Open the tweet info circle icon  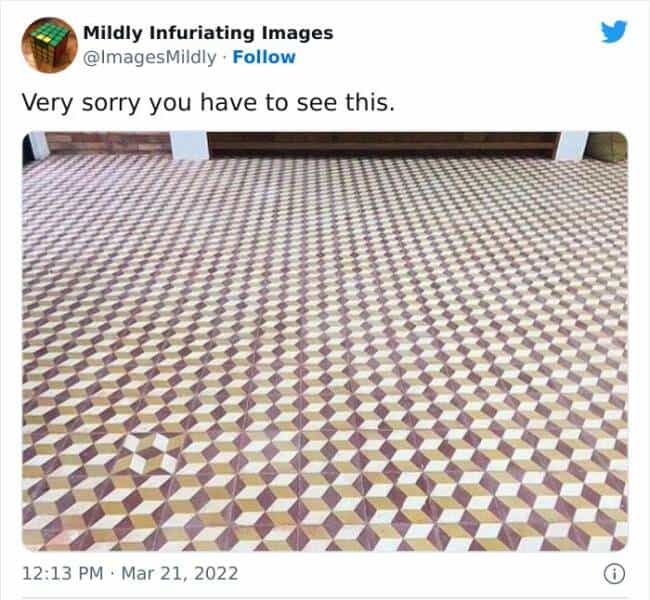tap(614, 575)
